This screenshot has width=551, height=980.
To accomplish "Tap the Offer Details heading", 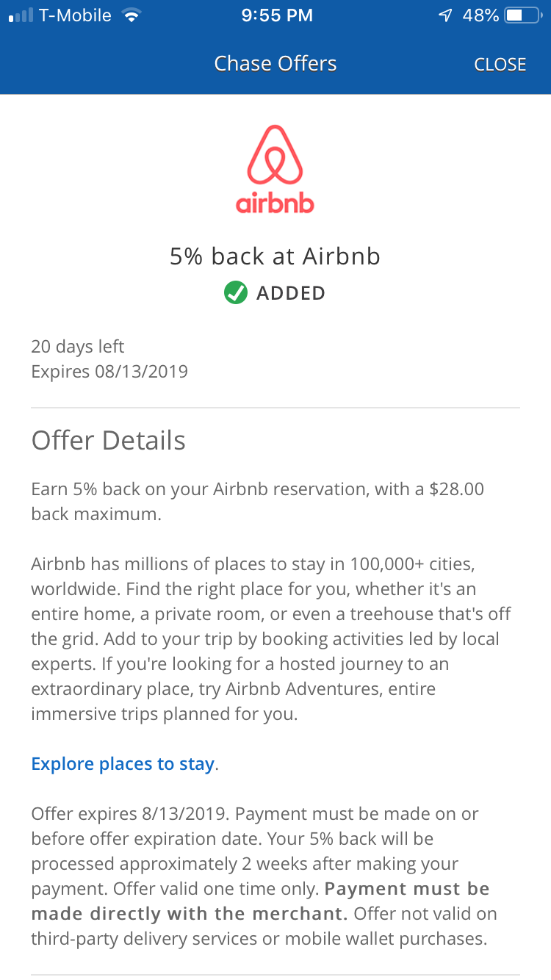I will (108, 441).
